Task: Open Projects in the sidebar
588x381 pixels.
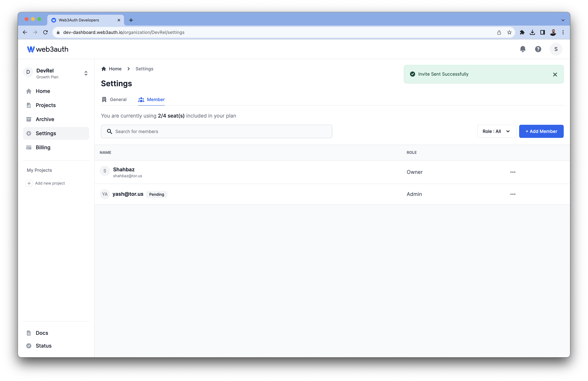Action: [56, 105]
